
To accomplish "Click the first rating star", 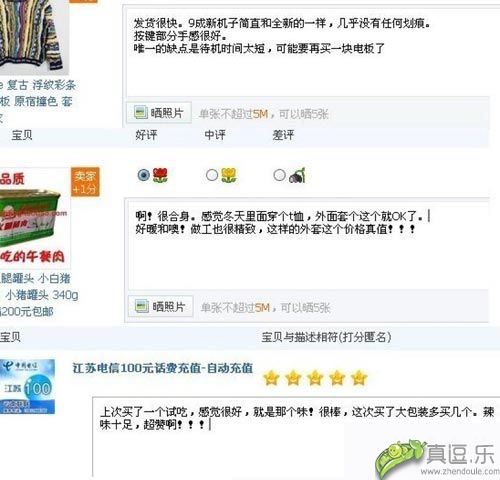I will [271, 378].
